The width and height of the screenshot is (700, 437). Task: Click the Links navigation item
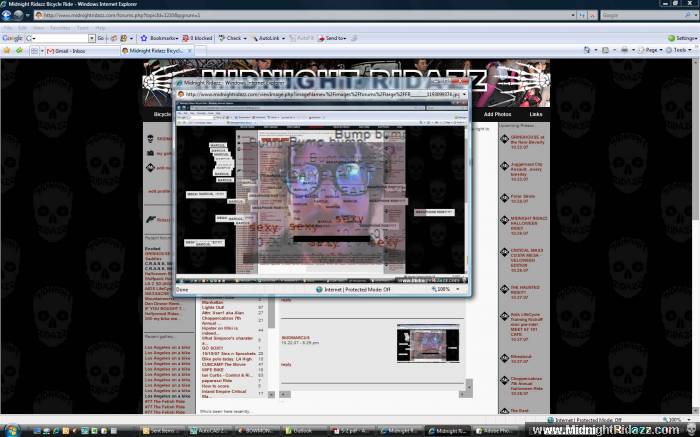pos(536,114)
